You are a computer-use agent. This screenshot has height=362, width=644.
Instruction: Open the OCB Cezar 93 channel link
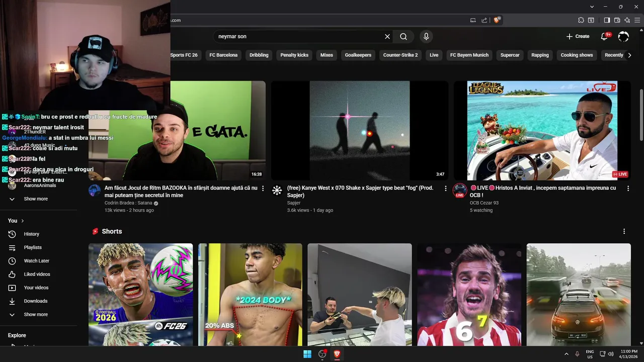[484, 203]
